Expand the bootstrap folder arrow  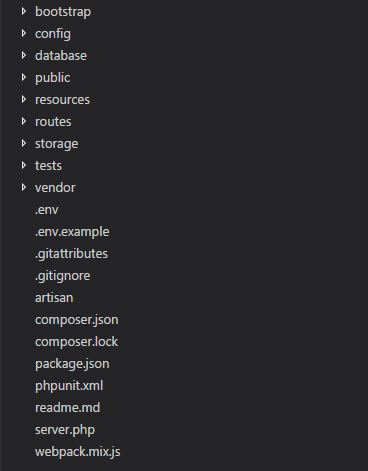24,11
